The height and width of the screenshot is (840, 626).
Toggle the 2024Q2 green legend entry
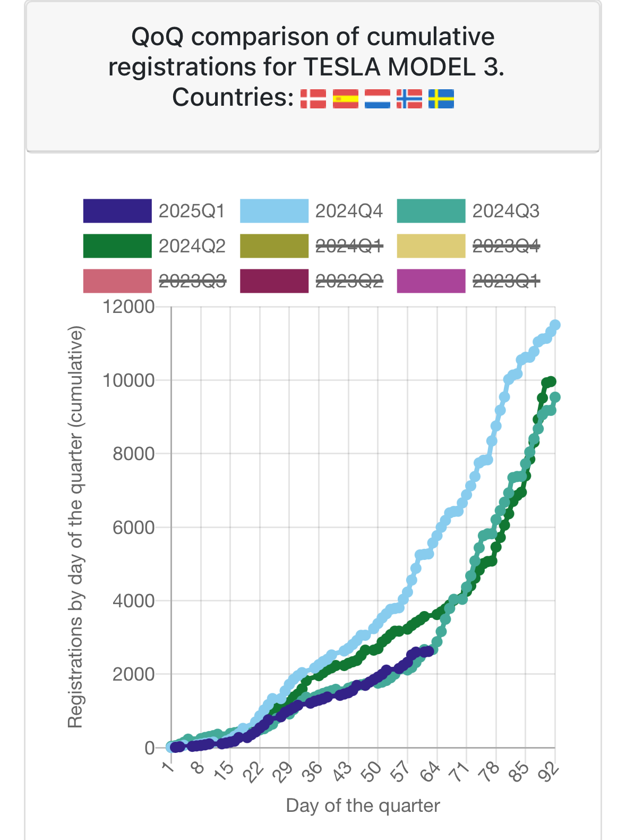coord(192,246)
